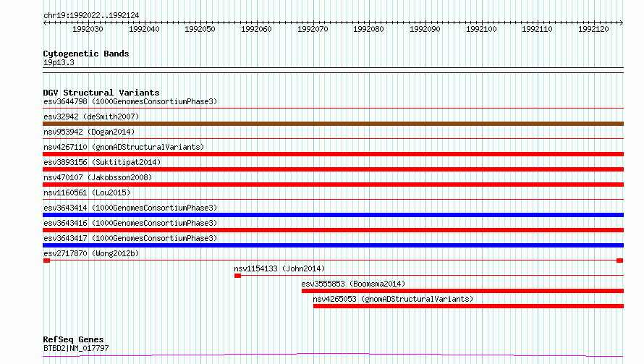Click the chr19:1992022..1992124 region label

pyautogui.click(x=91, y=16)
